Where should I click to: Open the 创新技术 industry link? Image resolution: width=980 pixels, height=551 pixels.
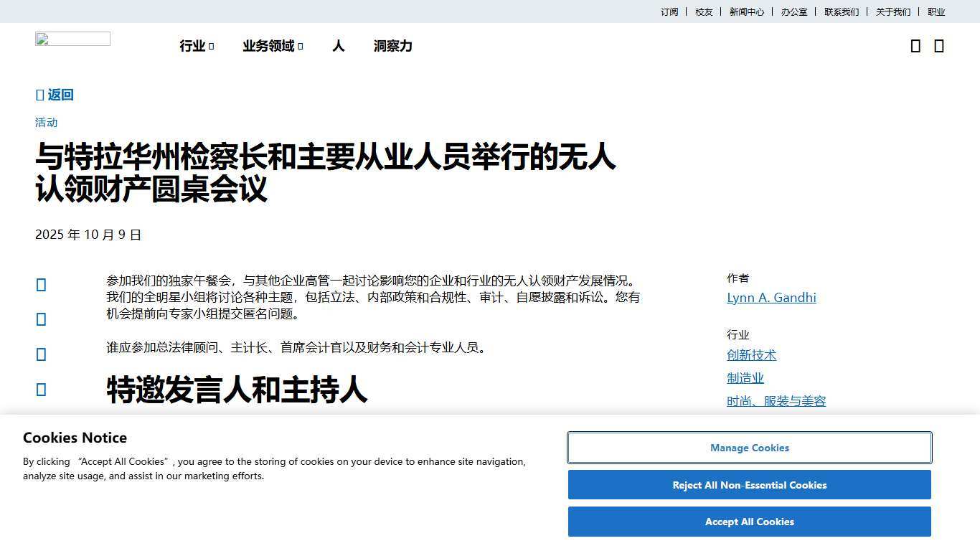(x=751, y=355)
